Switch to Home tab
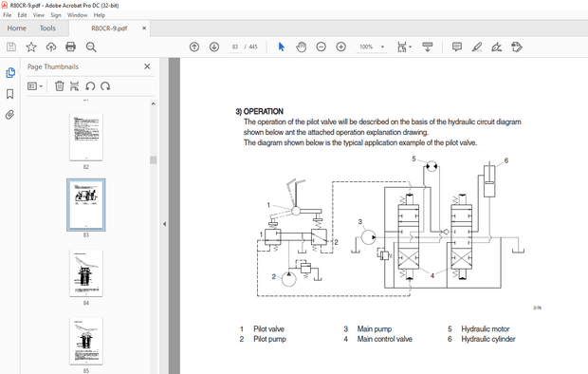588x374 pixels. (16, 28)
